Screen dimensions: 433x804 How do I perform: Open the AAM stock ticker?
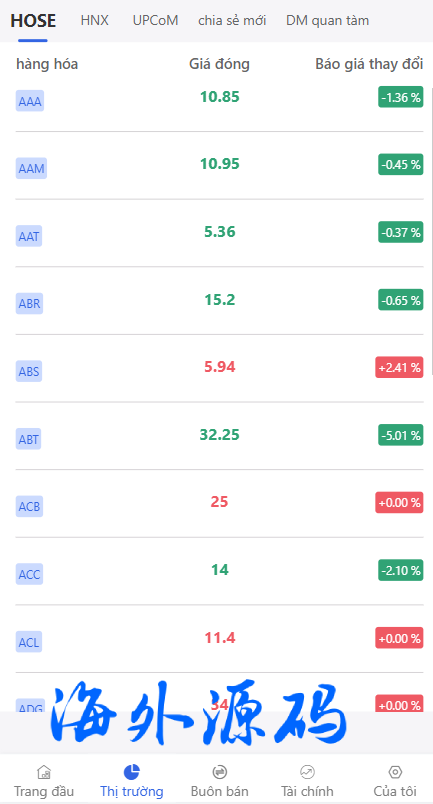(x=31, y=168)
